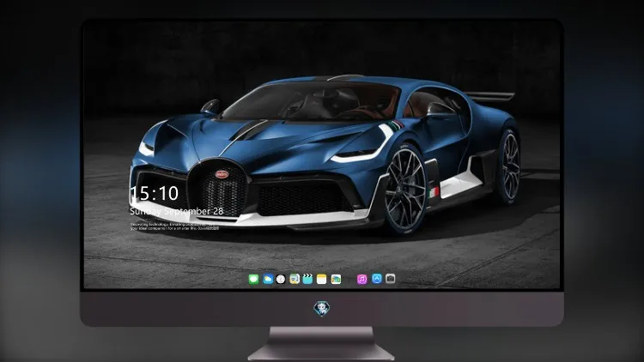This screenshot has height=362, width=644.
Task: Open the Clock app in dock
Action: pyautogui.click(x=281, y=279)
